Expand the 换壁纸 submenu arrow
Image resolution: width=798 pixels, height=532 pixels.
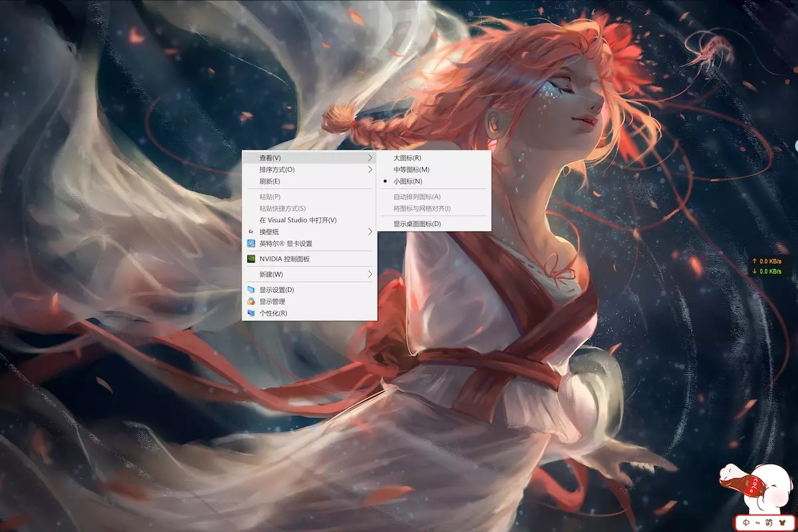tap(370, 231)
